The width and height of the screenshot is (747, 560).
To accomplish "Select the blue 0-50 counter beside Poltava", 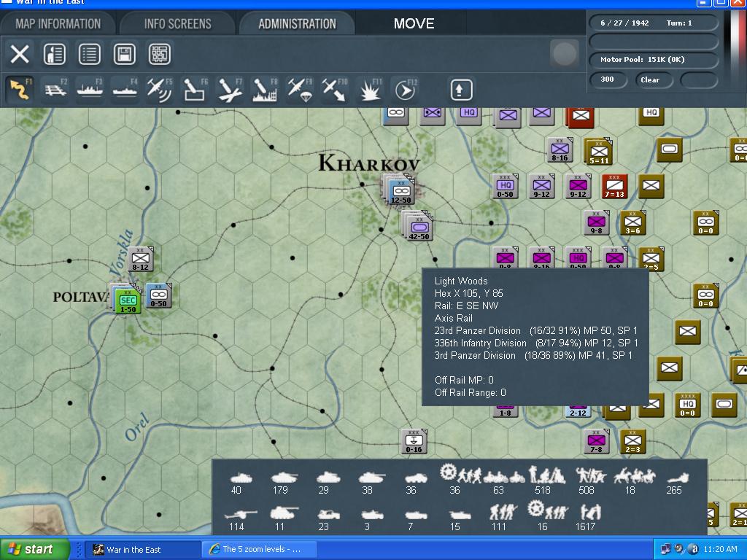I will [158, 295].
